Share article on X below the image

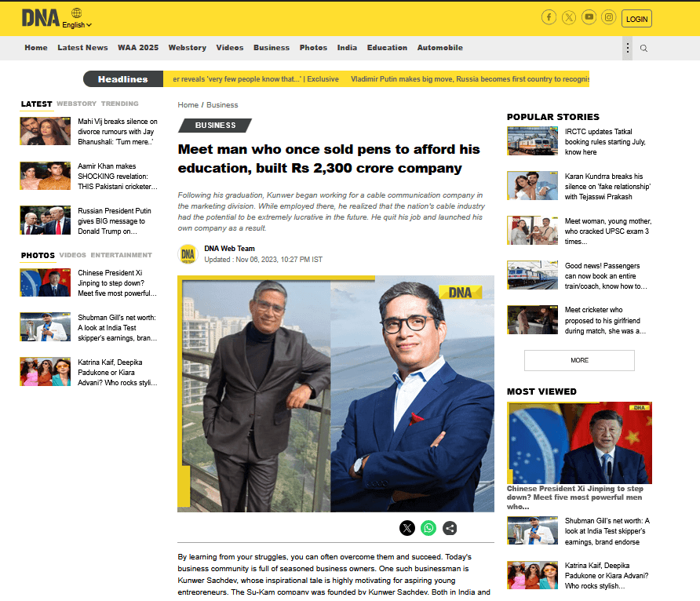407,528
